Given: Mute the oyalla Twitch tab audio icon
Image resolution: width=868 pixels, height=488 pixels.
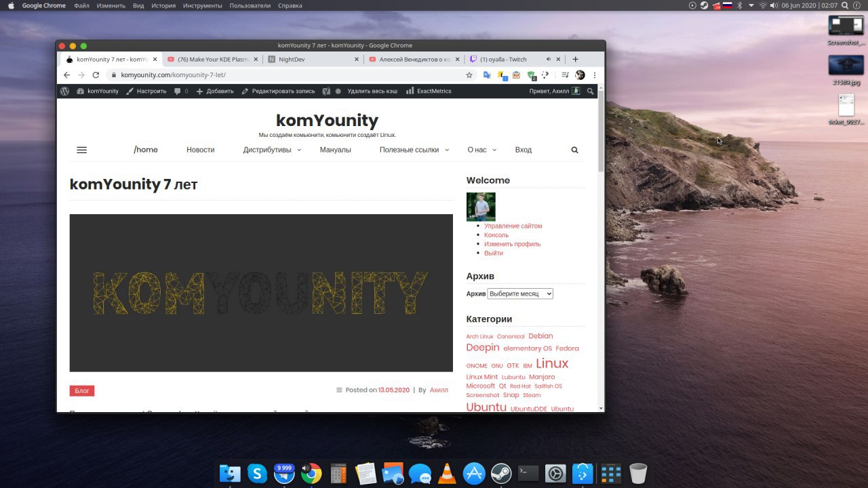Looking at the screenshot, I should pos(549,60).
